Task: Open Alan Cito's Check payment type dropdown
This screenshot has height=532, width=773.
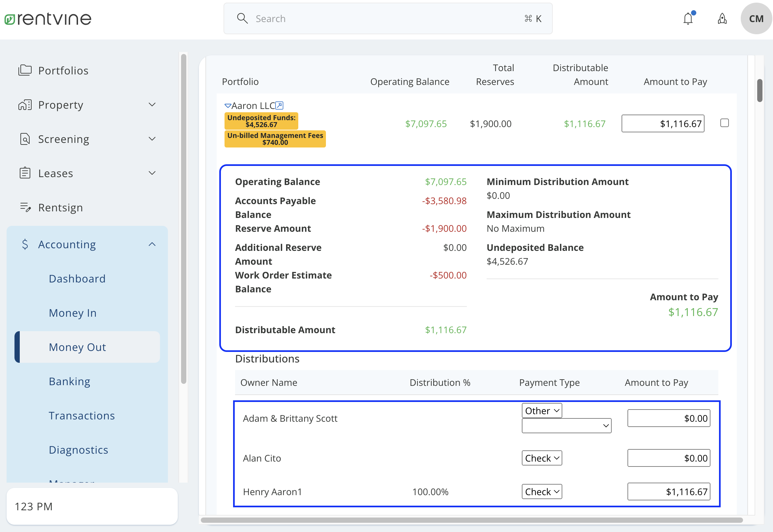Action: pos(542,458)
